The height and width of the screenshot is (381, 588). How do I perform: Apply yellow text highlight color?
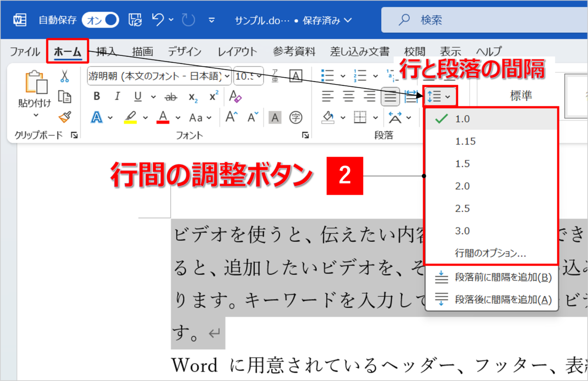coord(130,117)
